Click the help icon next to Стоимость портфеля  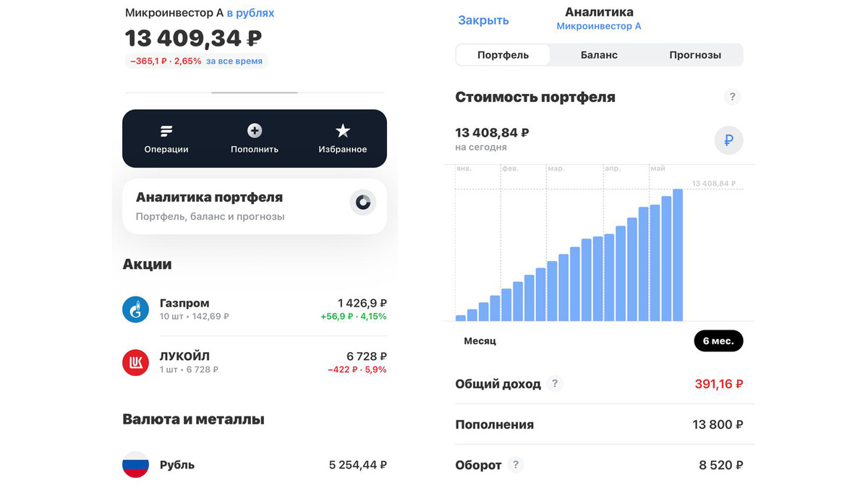pos(732,96)
